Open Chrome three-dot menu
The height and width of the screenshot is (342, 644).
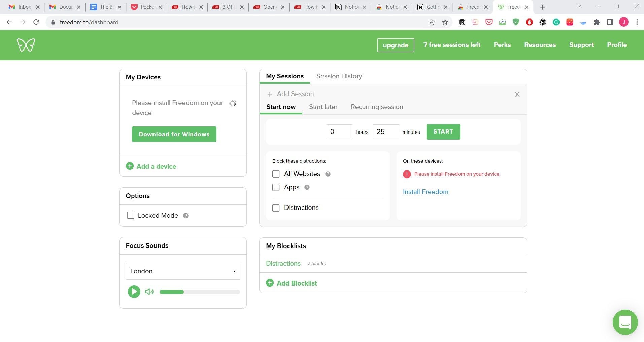(637, 22)
